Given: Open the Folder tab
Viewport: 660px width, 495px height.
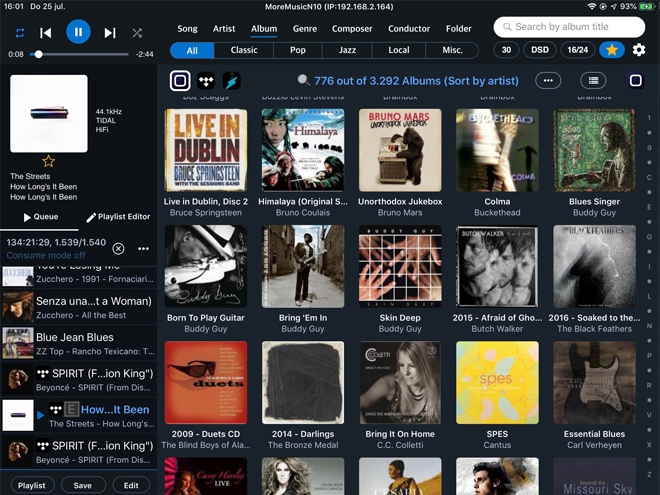Looking at the screenshot, I should 458,29.
